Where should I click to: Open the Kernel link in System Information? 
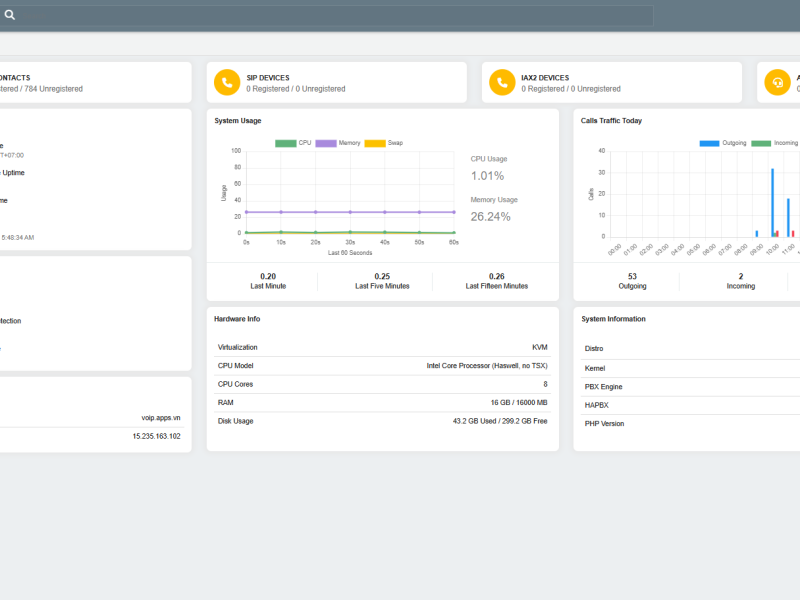click(x=596, y=368)
